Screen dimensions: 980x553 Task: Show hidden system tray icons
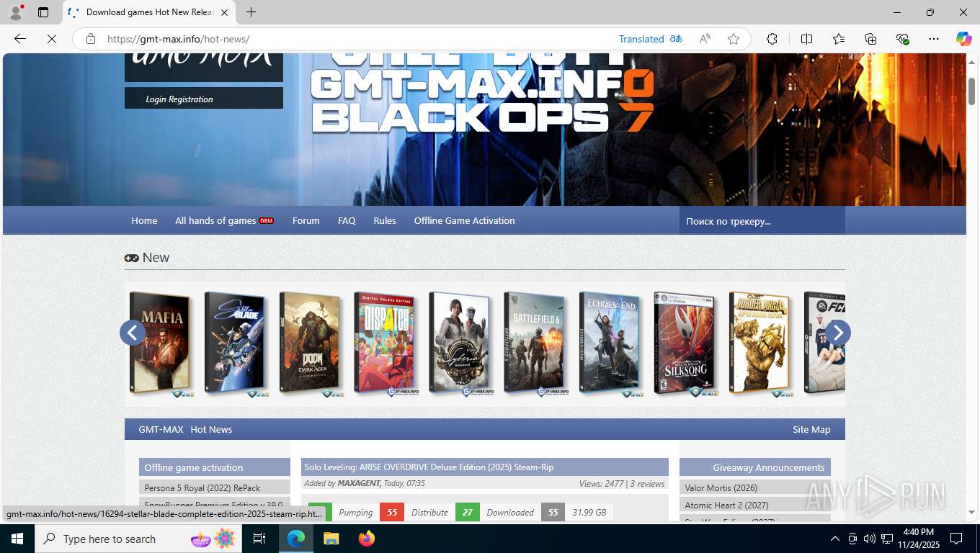(835, 539)
